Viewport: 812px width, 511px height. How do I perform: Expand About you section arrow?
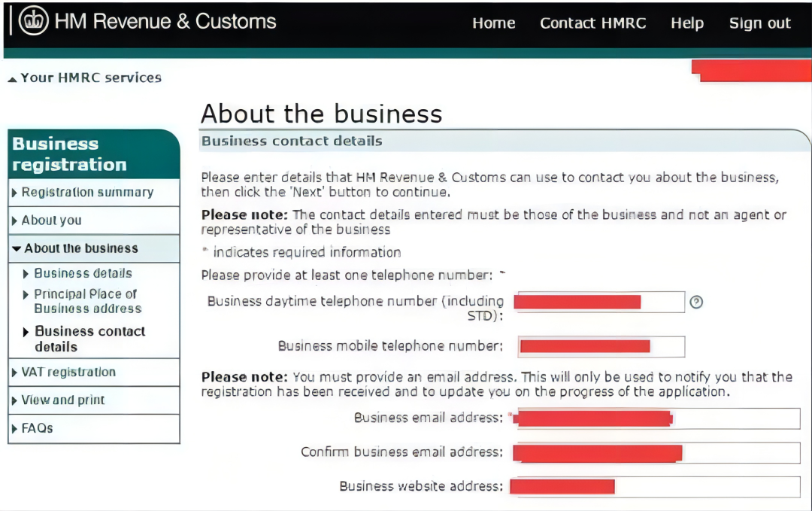click(x=14, y=221)
